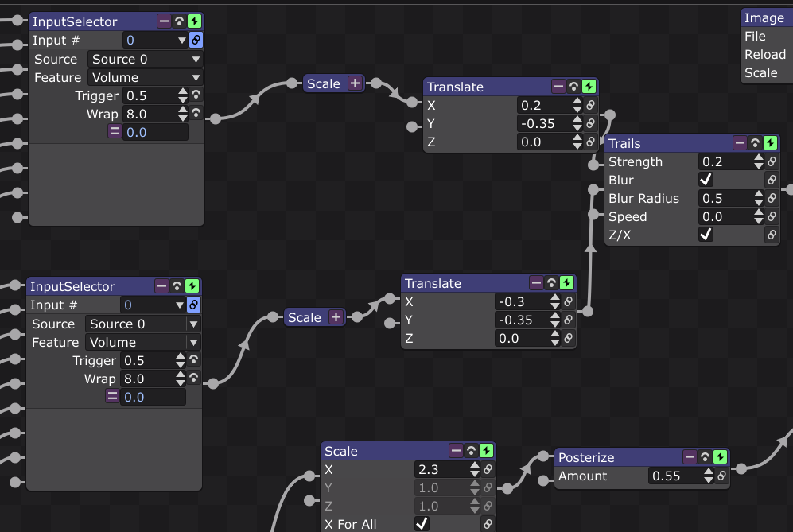The width and height of the screenshot is (793, 532).
Task: Expand the upper Scale node with plus button
Action: [x=355, y=83]
